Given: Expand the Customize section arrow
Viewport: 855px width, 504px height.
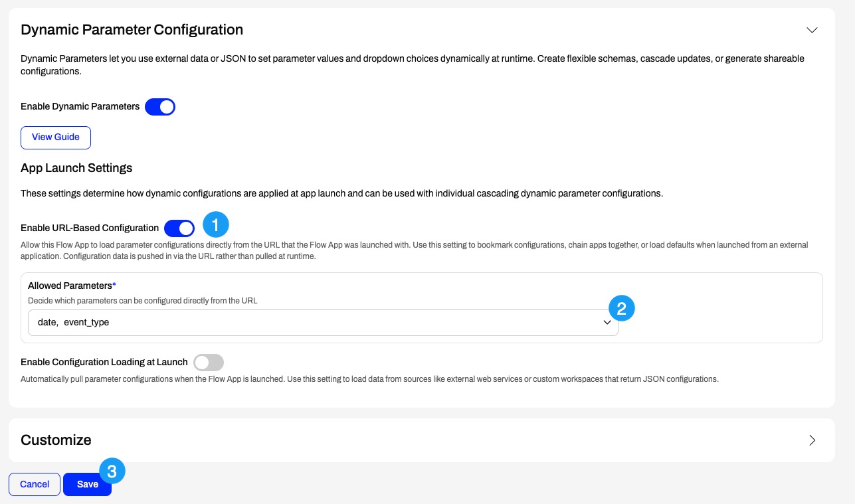Looking at the screenshot, I should (812, 440).
